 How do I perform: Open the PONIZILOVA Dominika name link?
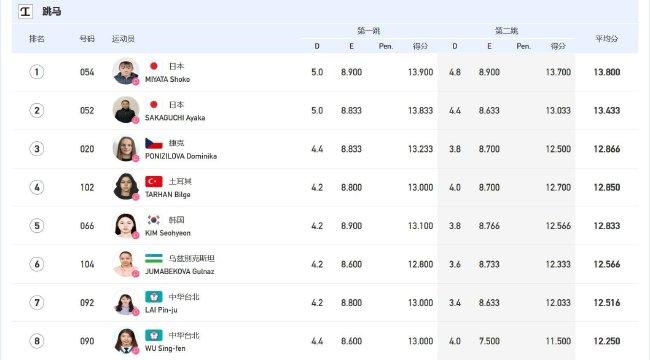coord(181,156)
